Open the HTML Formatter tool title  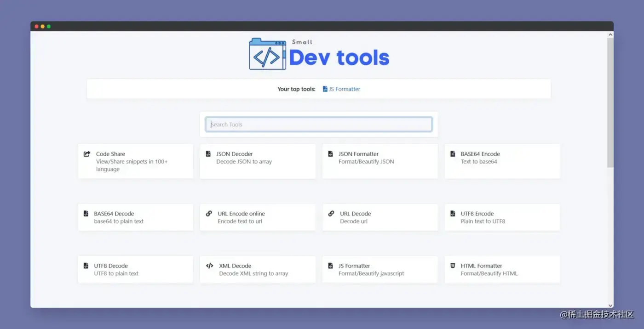[x=481, y=266]
